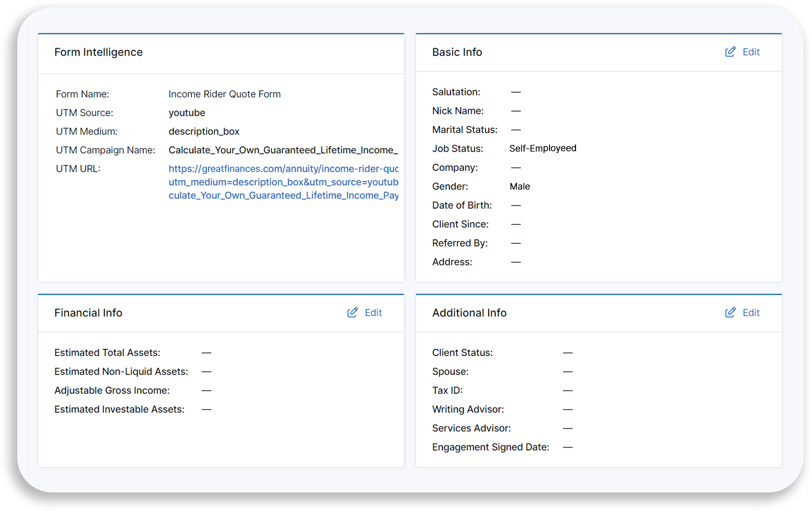Select Edit in the Additional Info card

point(751,312)
